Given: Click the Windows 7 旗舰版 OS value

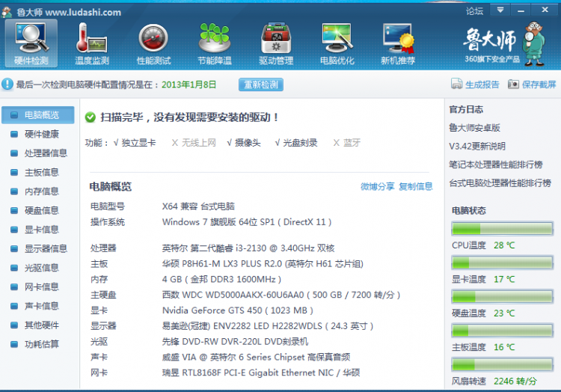Looking at the screenshot, I should [247, 221].
